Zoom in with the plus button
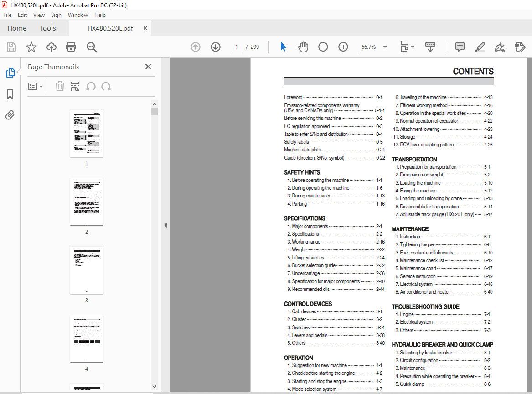532x394 pixels. point(343,47)
